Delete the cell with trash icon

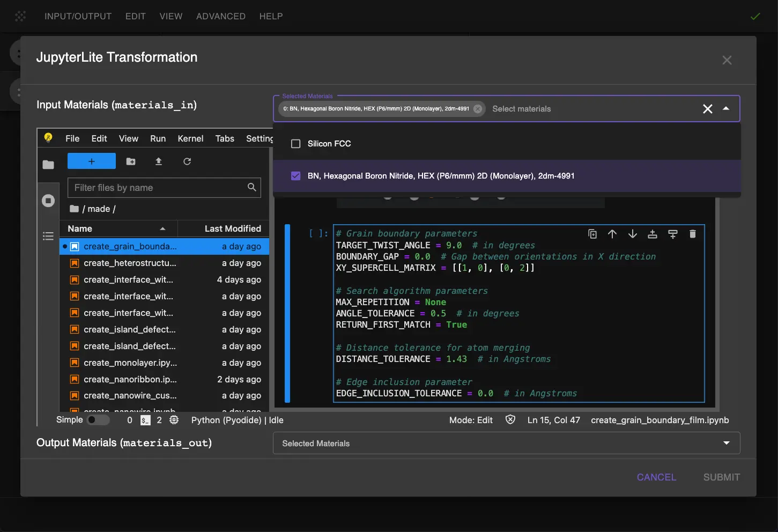[x=693, y=234]
